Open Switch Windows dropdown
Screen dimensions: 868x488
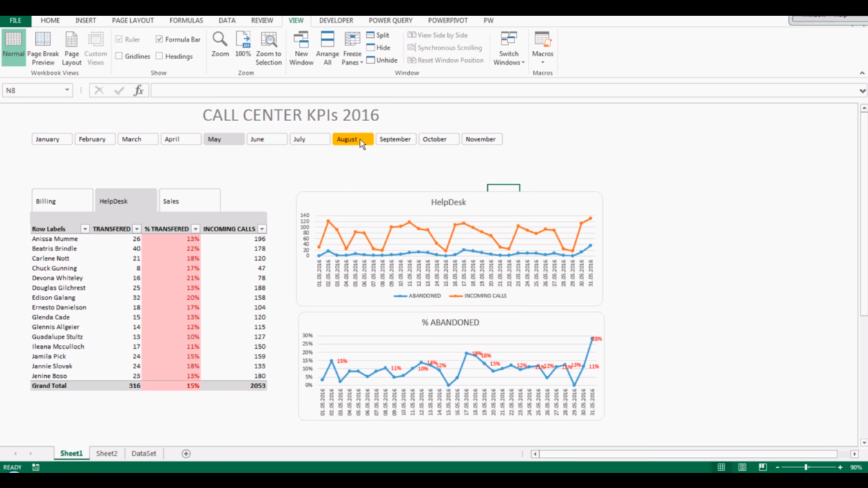(509, 47)
